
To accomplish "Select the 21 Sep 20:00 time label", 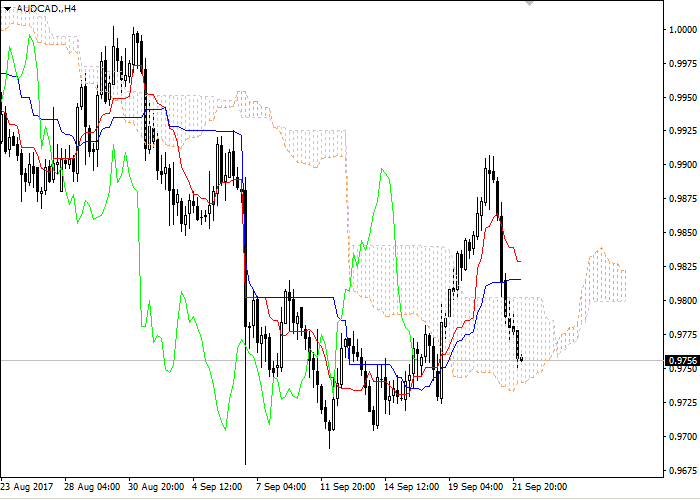I will click(x=539, y=487).
